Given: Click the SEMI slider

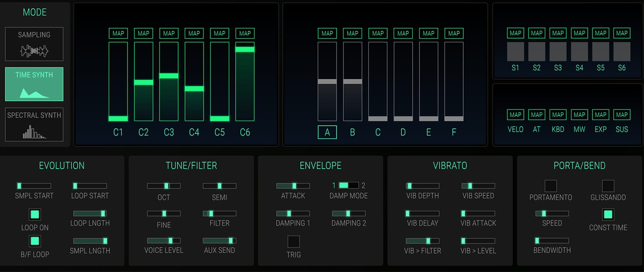Looking at the screenshot, I should [x=219, y=186].
